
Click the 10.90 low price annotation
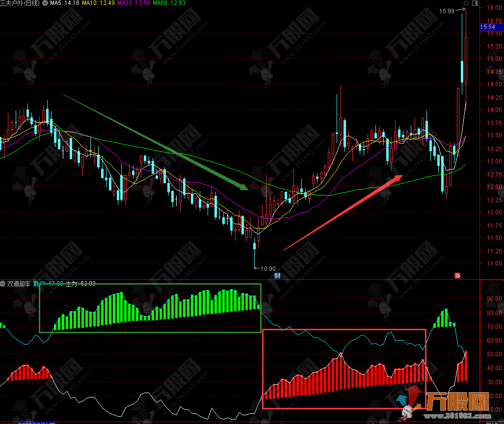pos(268,268)
